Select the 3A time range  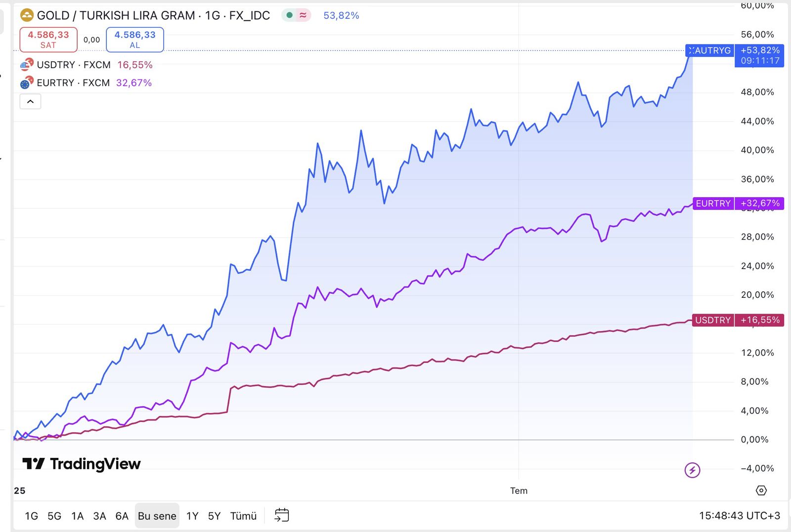99,516
